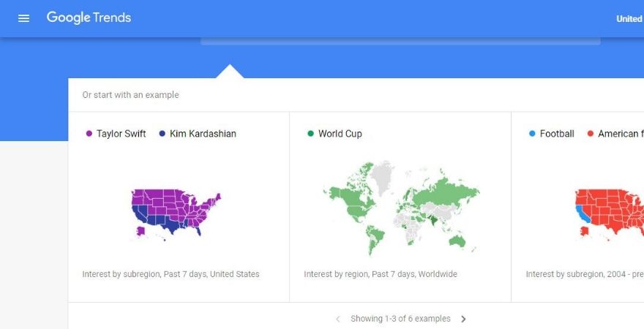Screen dimensions: 644x329
Task: Click the green World Cup legend dot
Action: pyautogui.click(x=311, y=133)
